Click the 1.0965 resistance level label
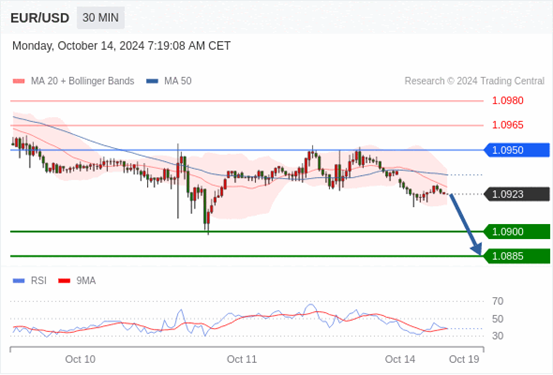The height and width of the screenshot is (375, 553). coord(508,125)
